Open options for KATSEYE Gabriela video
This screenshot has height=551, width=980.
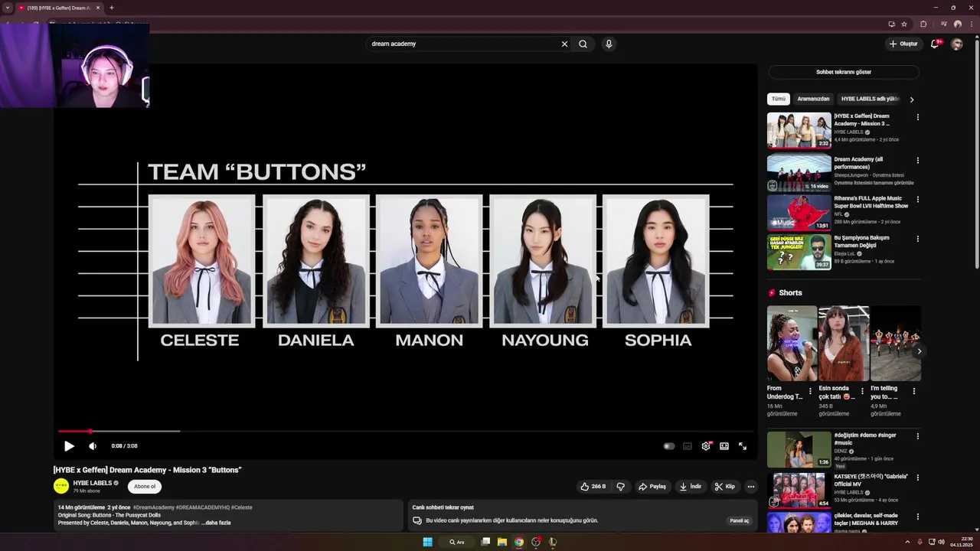coord(917,478)
